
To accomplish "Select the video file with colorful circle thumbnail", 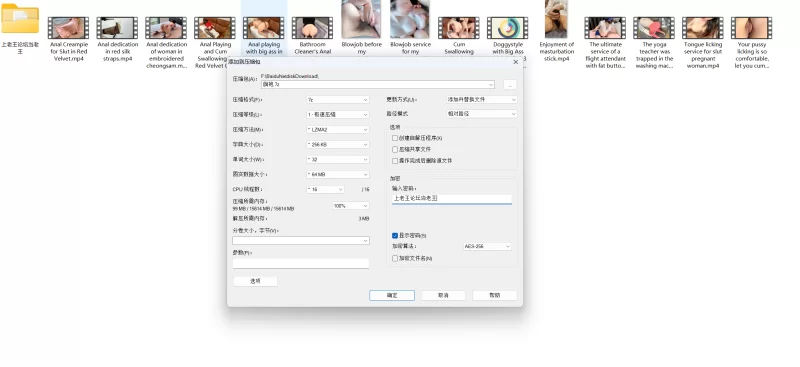I will click(x=507, y=28).
